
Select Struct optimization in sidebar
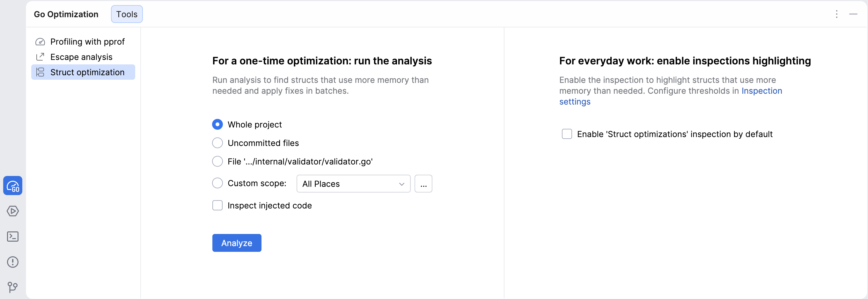83,72
